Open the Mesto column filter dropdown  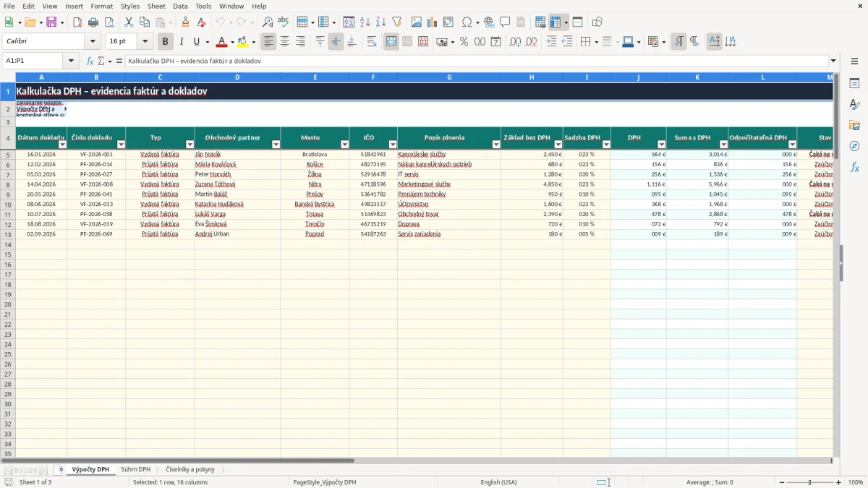pyautogui.click(x=344, y=145)
